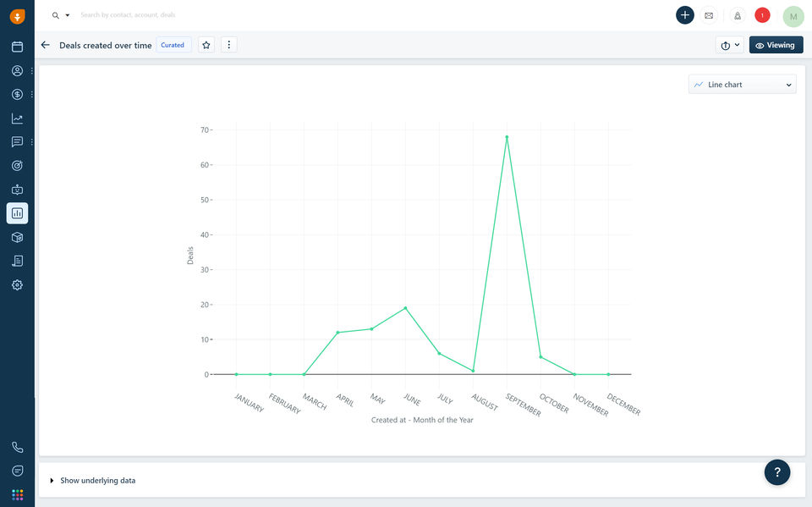The image size is (812, 507).
Task: Open the three-dot more options menu
Action: point(229,45)
